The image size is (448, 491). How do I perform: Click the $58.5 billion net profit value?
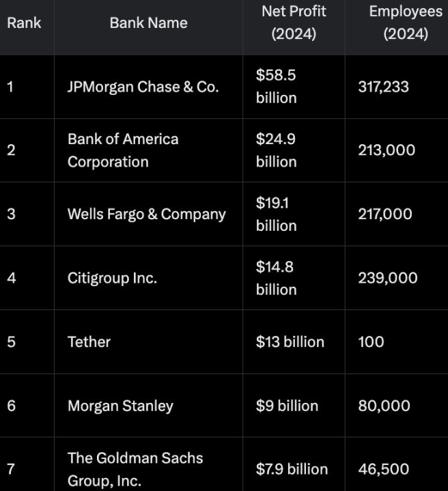276,87
